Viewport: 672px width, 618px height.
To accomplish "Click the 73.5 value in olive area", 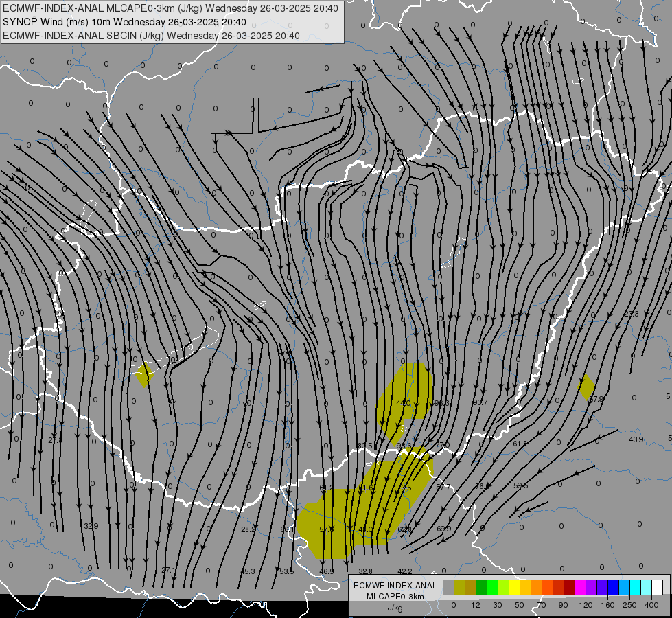I will (404, 488).
